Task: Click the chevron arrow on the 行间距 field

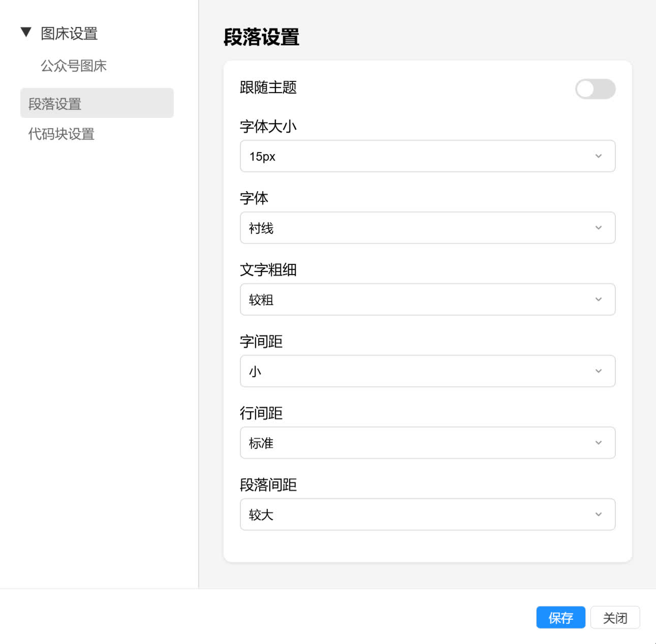Action: tap(598, 443)
